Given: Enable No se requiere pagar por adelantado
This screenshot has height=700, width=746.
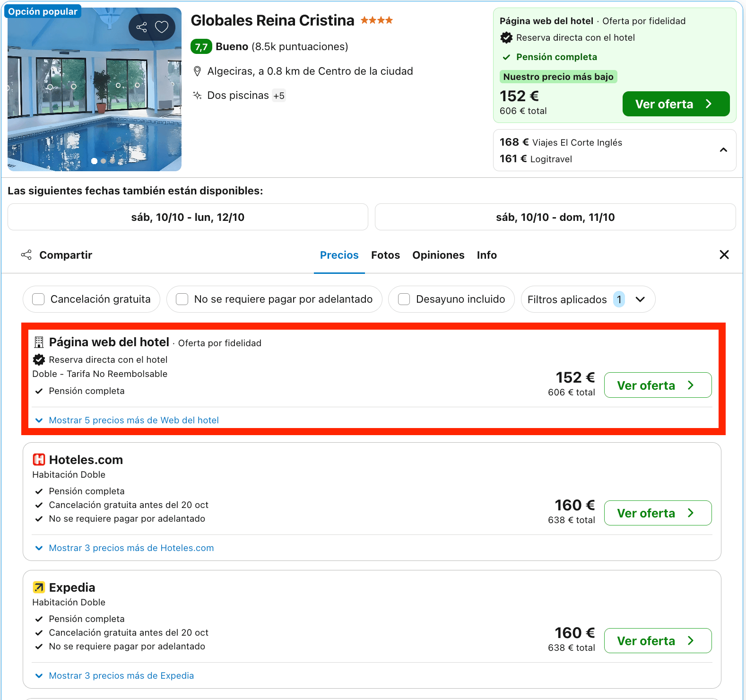Looking at the screenshot, I should pyautogui.click(x=182, y=299).
